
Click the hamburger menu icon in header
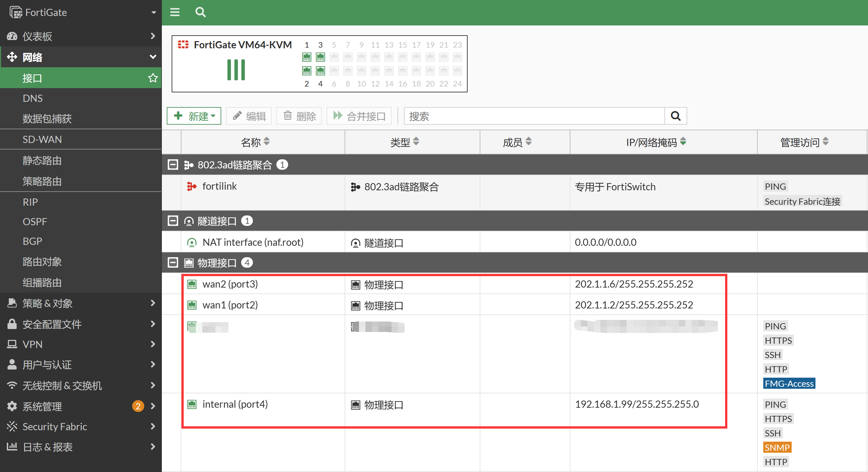click(175, 12)
